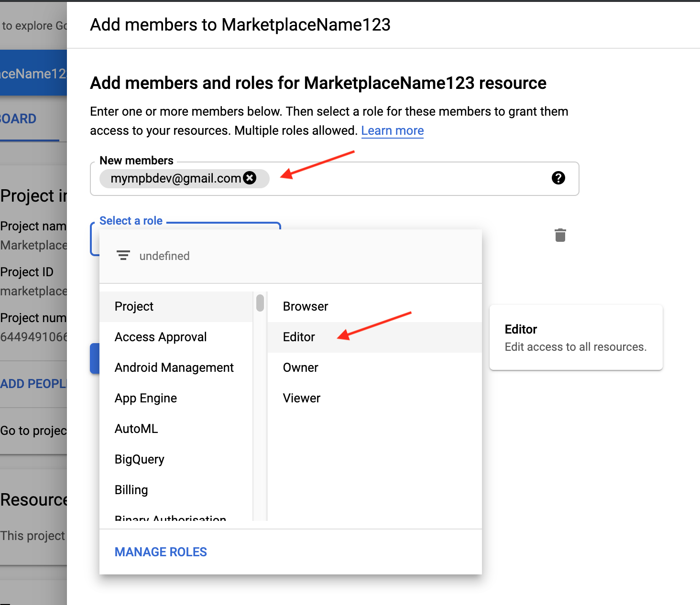The height and width of the screenshot is (605, 700).
Task: Delete the role row with the trash icon
Action: tap(560, 235)
